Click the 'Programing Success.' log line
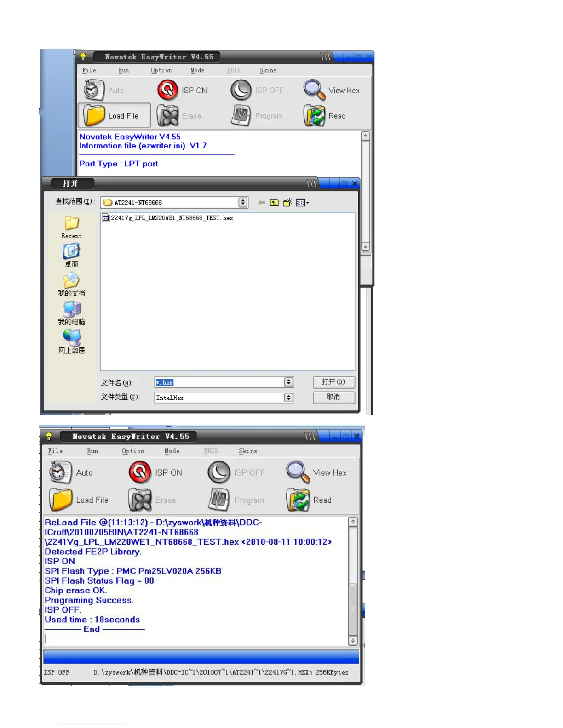 click(89, 600)
